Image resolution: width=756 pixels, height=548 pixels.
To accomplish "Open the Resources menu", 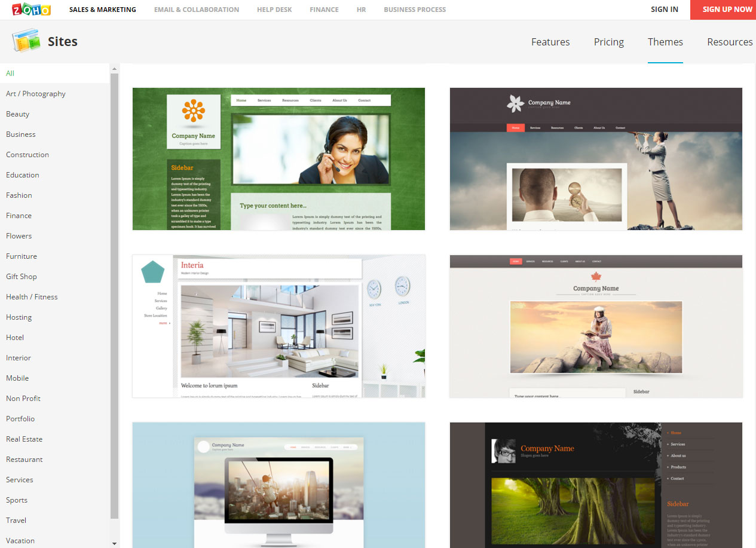I will click(729, 42).
